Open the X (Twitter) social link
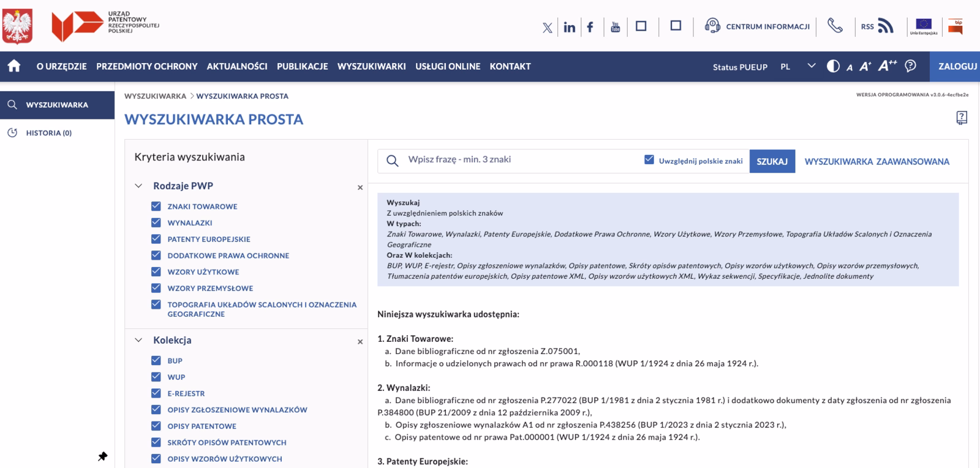 tap(548, 27)
